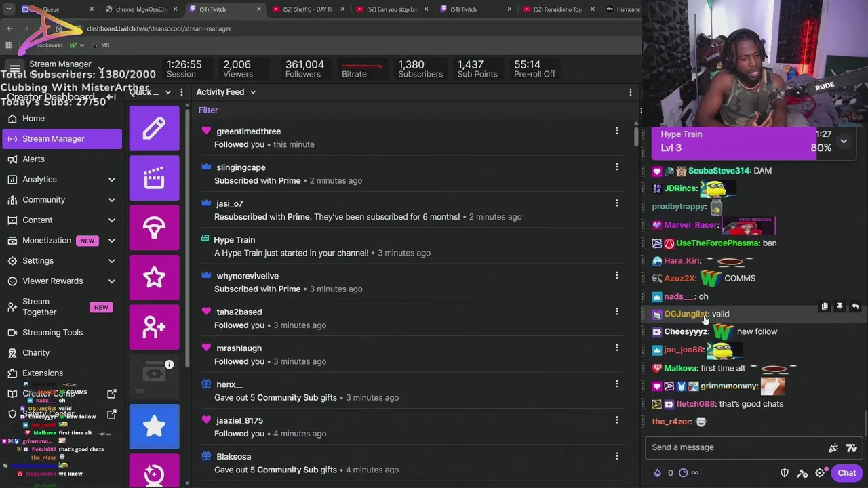
Task: Click the Bitrate stat tile
Action: (361, 68)
